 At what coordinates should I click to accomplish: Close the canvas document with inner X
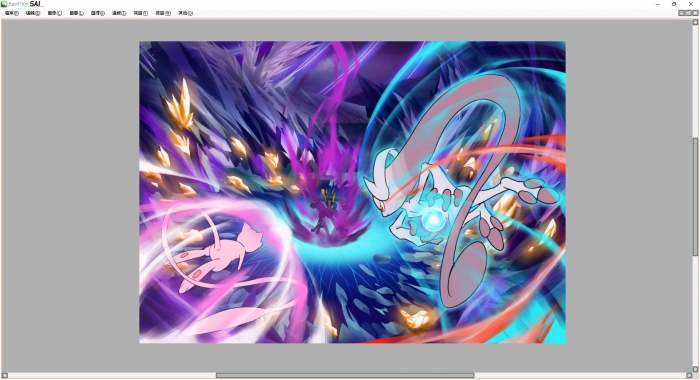695,13
